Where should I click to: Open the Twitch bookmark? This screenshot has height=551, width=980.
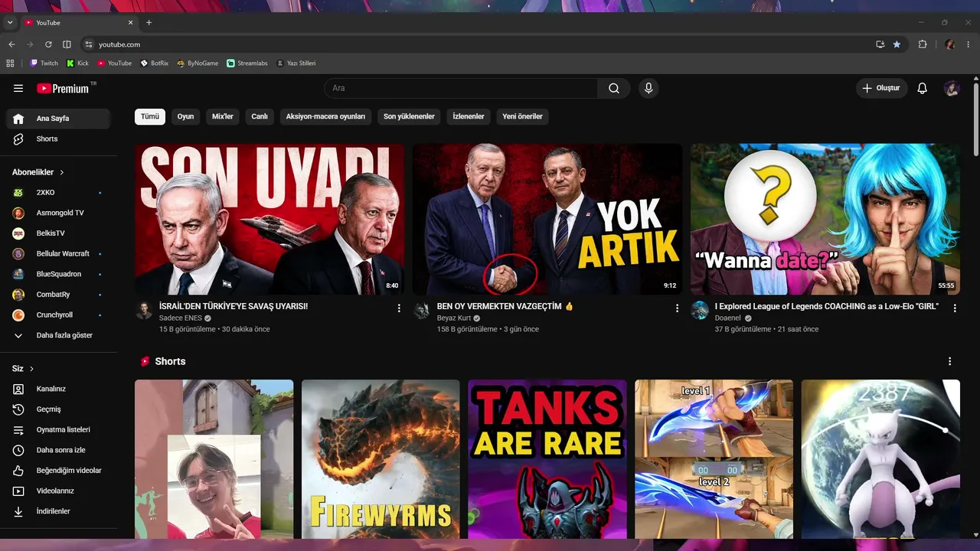pos(44,64)
